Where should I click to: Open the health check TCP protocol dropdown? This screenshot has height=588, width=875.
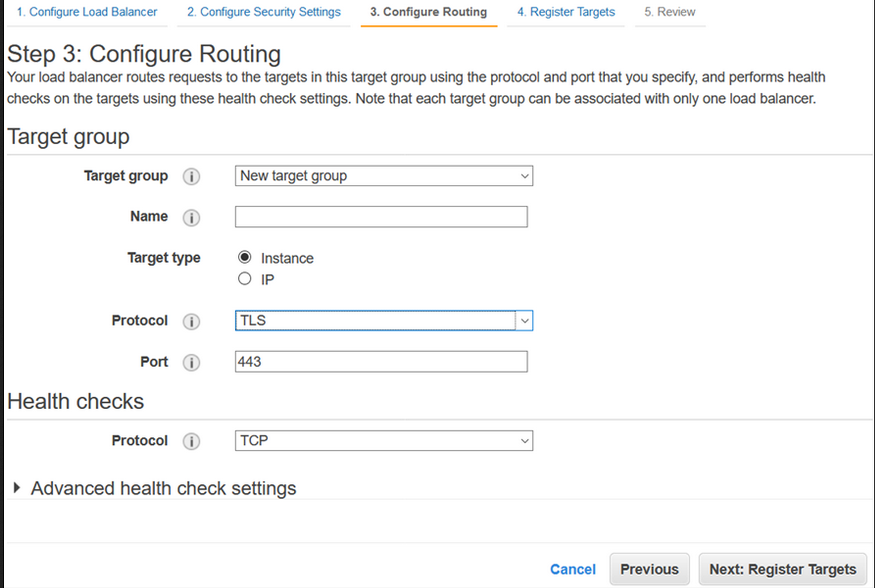point(384,441)
